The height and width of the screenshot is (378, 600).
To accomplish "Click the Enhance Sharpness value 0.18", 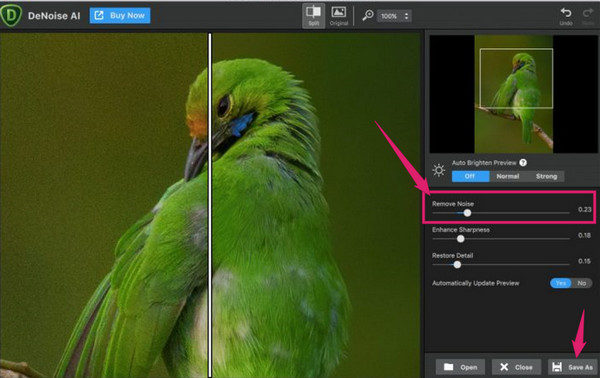I will coord(584,235).
